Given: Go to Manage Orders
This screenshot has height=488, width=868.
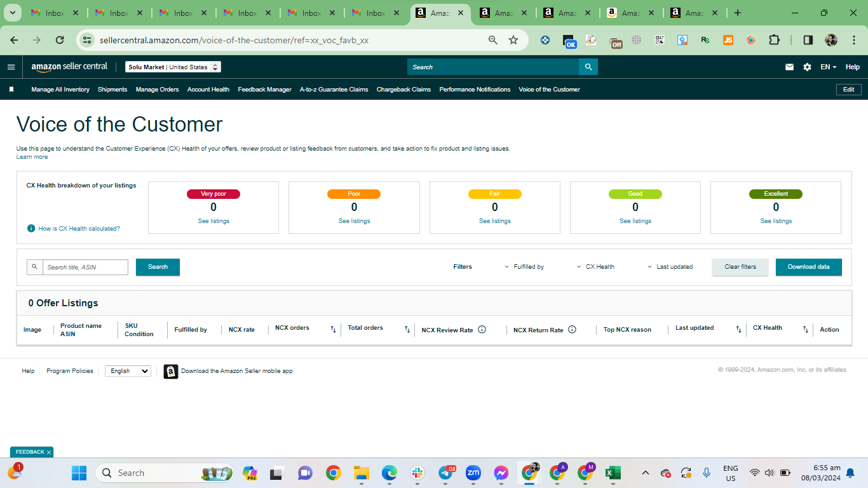Looking at the screenshot, I should point(158,90).
